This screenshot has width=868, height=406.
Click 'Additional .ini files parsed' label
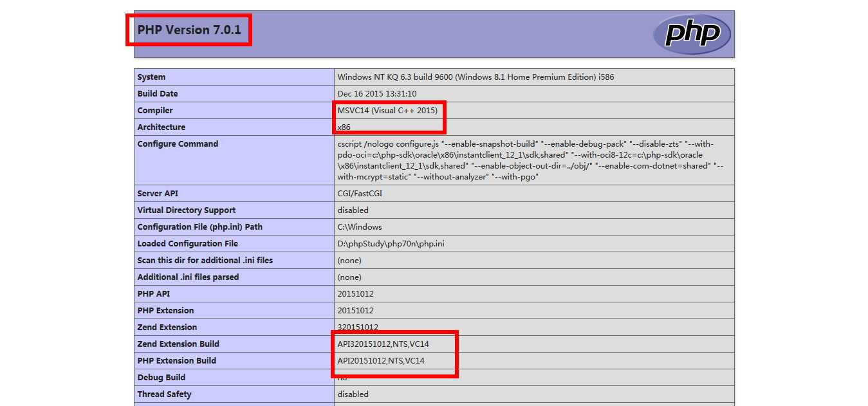coord(188,277)
